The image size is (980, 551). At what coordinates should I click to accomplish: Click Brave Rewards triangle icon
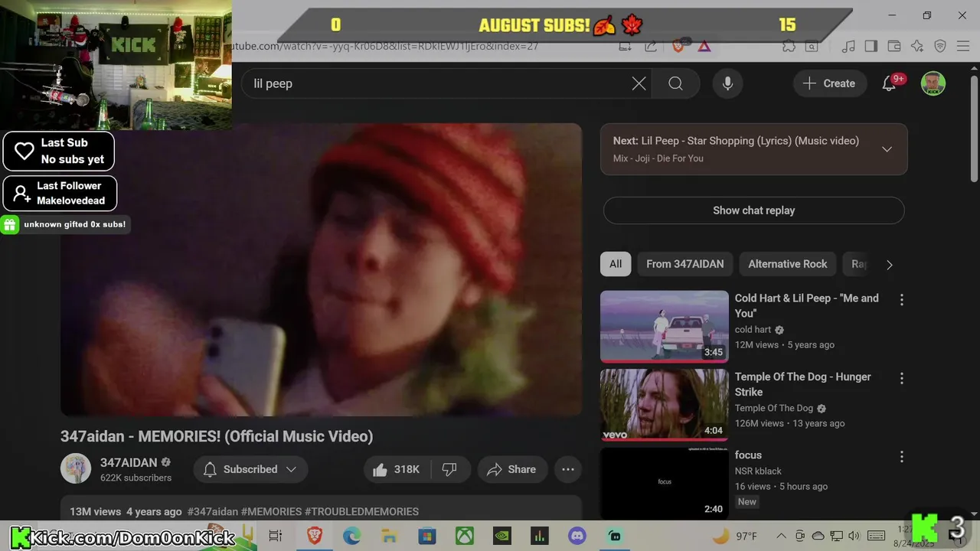tap(704, 46)
